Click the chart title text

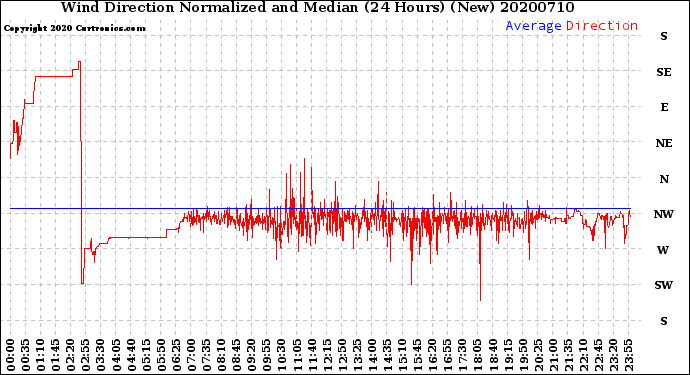(x=317, y=7)
